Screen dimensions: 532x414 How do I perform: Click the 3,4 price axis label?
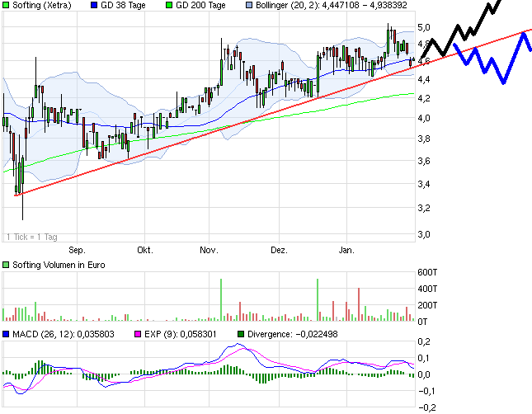(x=424, y=184)
